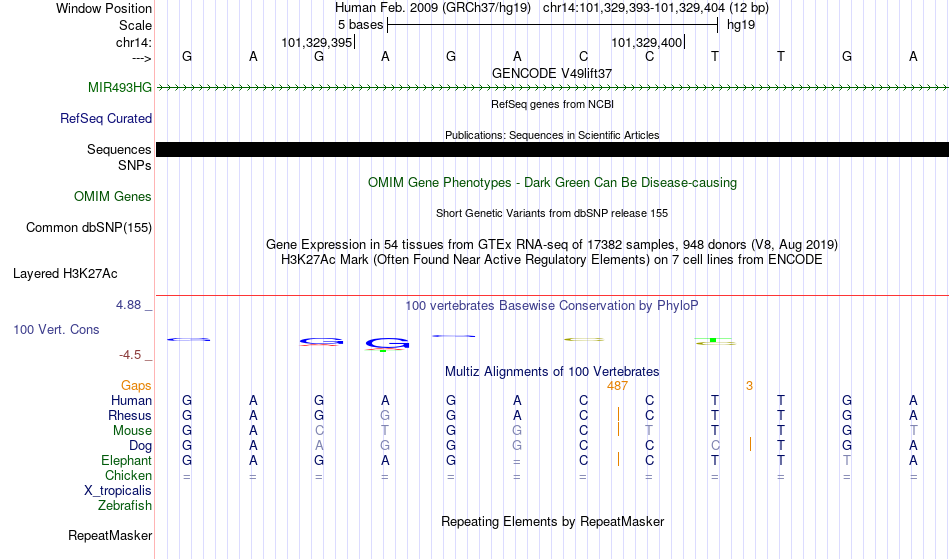Click the '5 bases' scale bar text
The image size is (950, 559).
360,25
